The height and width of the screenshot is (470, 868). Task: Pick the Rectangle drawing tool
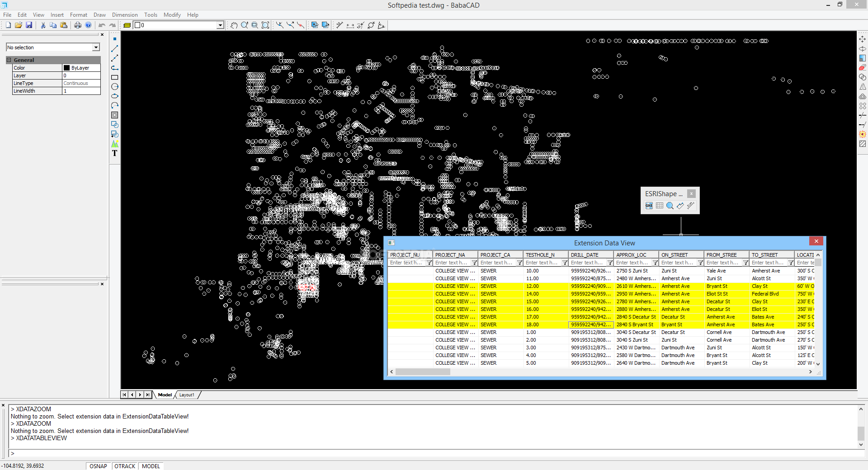click(x=115, y=77)
